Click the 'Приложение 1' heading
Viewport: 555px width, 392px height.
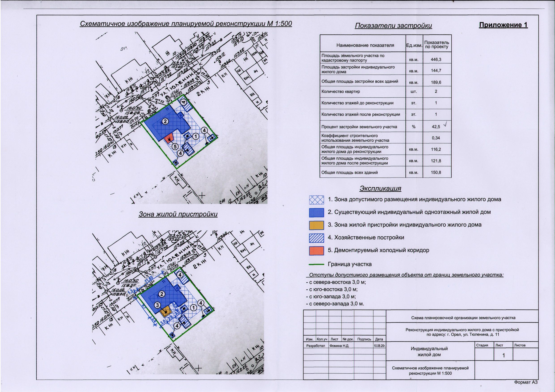[503, 25]
